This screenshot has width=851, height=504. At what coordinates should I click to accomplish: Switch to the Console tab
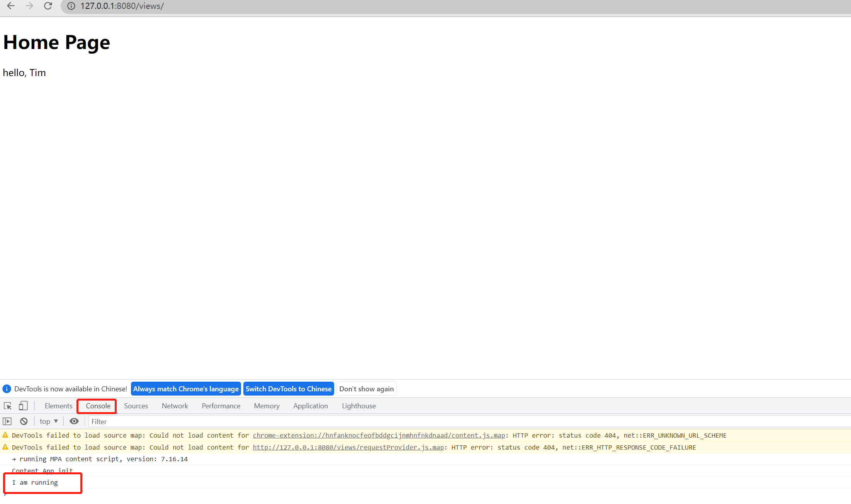(98, 406)
